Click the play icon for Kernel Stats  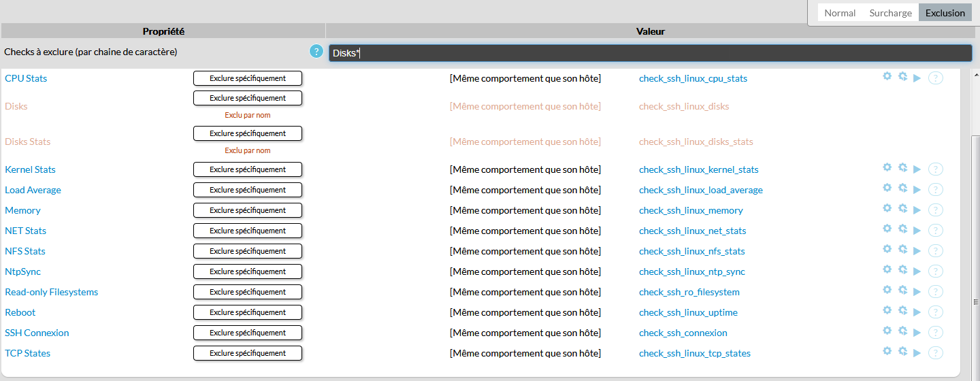click(x=917, y=169)
